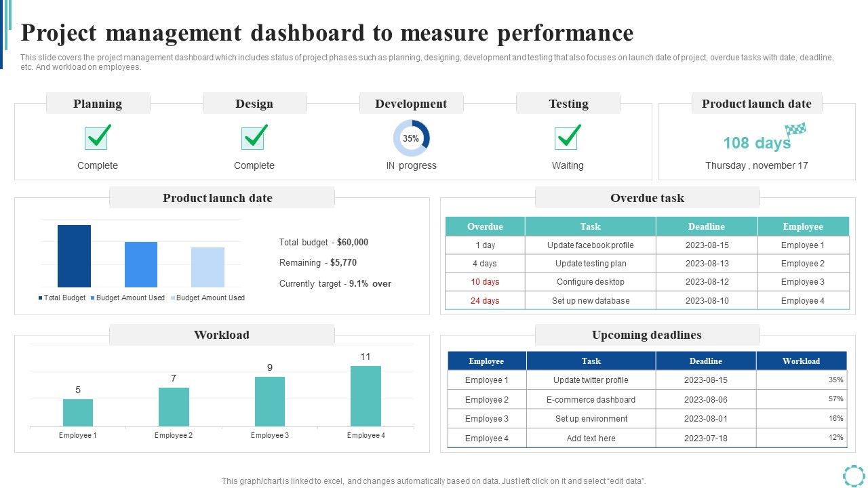This screenshot has height=488, width=868.
Task: Click Employee 3 workload bar
Action: 270,401
